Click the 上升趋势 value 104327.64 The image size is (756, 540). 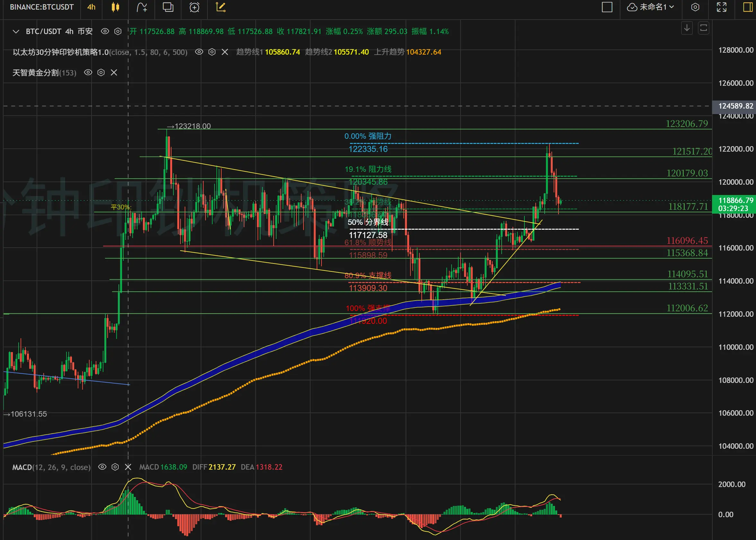[x=424, y=52]
